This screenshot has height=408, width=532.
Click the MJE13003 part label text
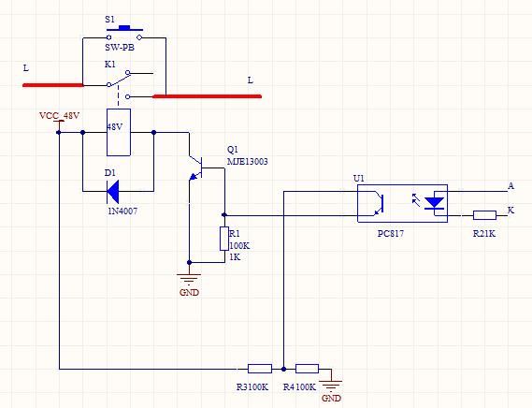pyautogui.click(x=248, y=161)
